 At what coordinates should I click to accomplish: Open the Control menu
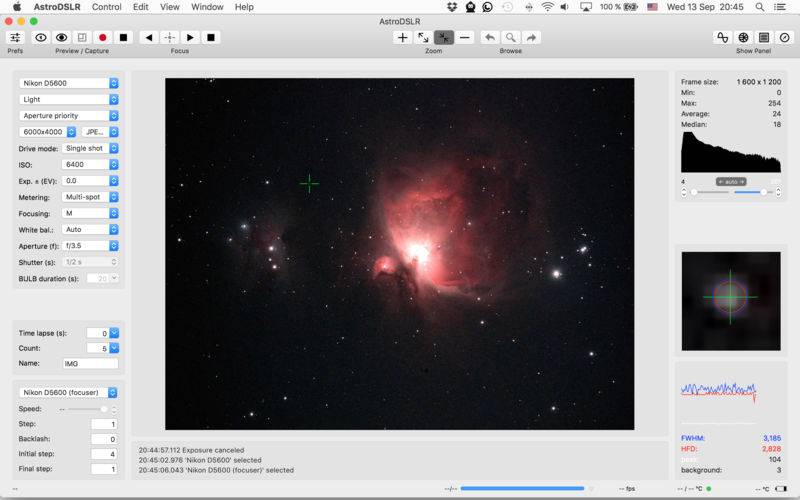106,7
